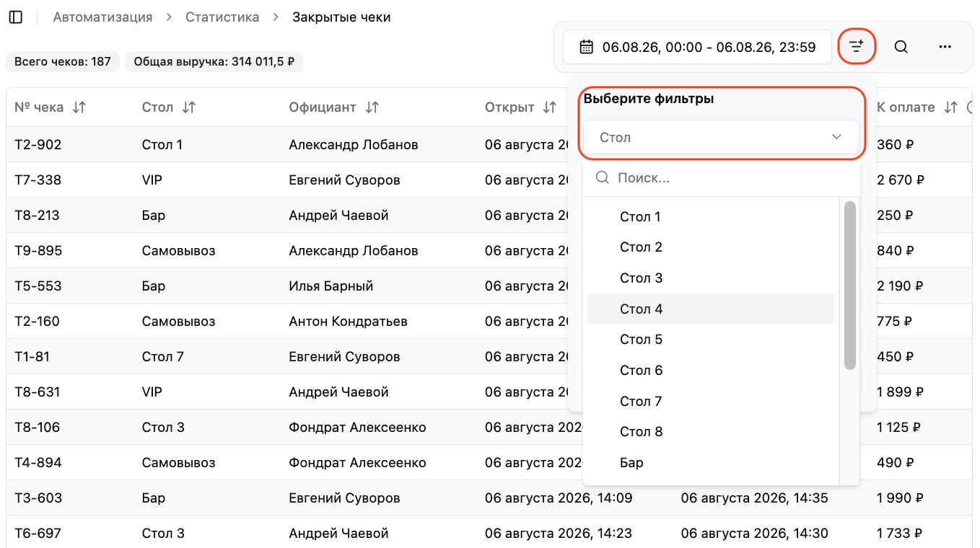980x548 pixels.
Task: Open receipt T6-697
Action: point(38,534)
